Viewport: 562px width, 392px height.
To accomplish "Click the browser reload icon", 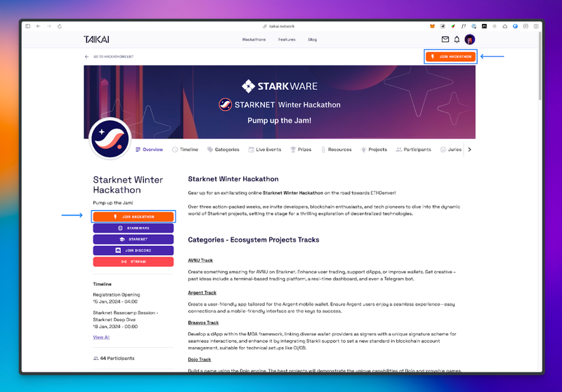I will [x=59, y=26].
